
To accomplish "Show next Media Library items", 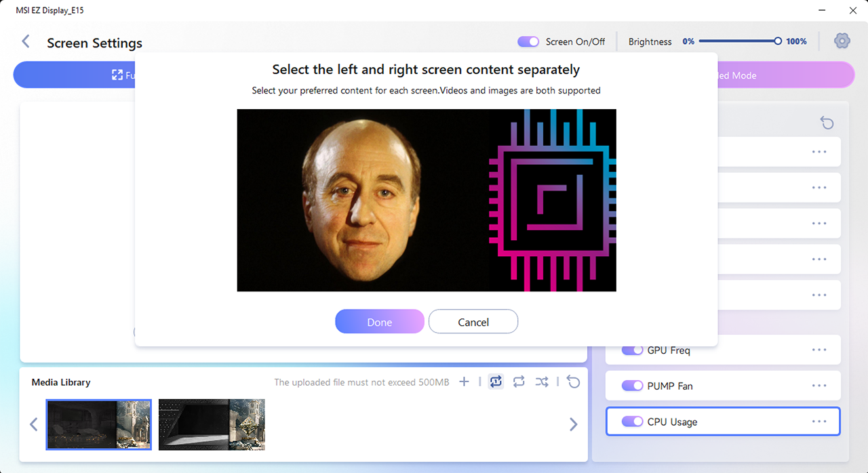I will tap(573, 424).
